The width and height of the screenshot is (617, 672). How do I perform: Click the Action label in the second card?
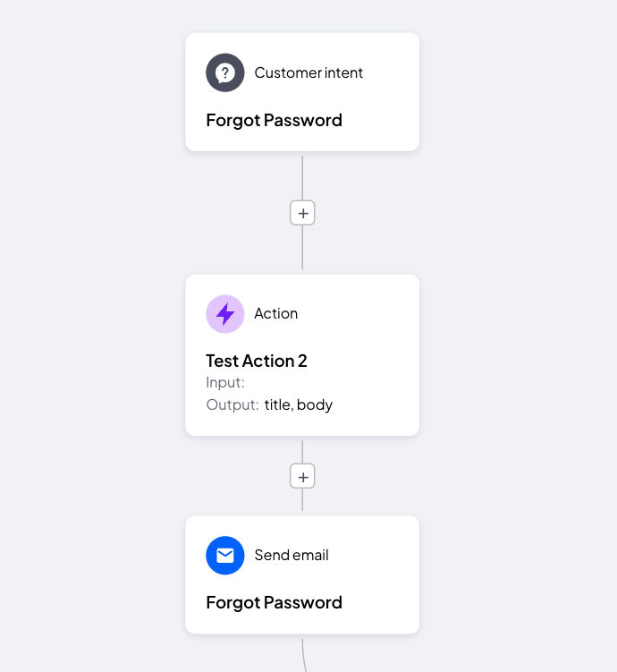[x=275, y=314]
